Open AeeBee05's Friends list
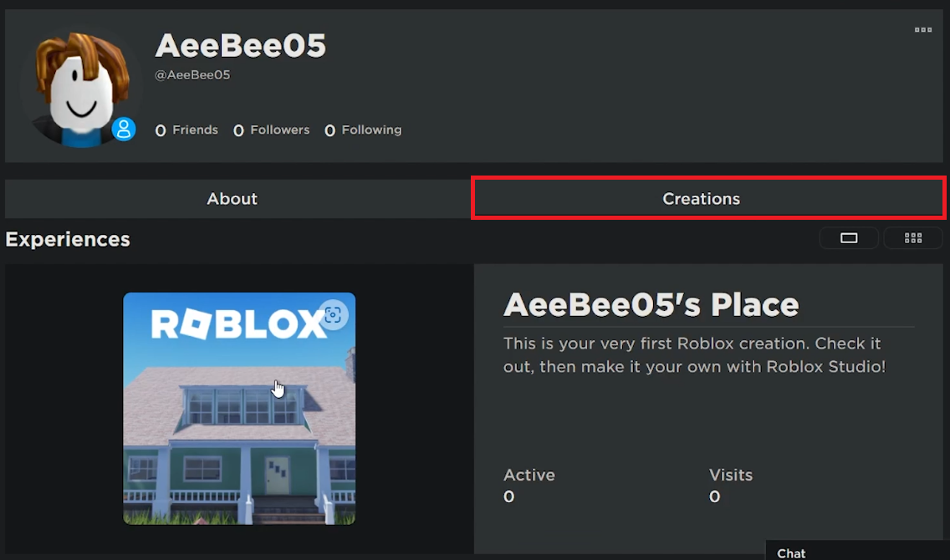Screen dimensions: 950x560 tap(186, 130)
